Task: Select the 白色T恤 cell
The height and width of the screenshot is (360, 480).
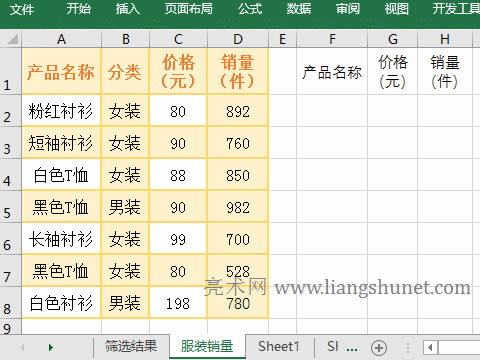Action: pyautogui.click(x=61, y=174)
